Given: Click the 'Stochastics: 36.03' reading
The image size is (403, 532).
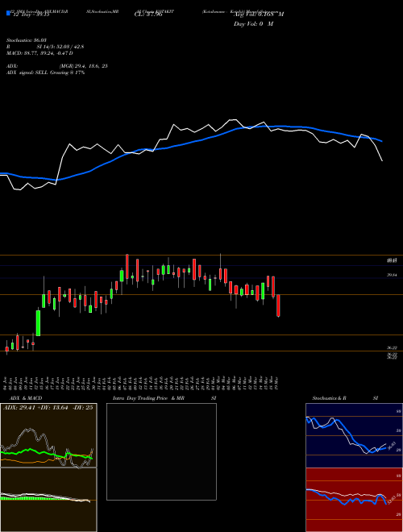Looking at the screenshot, I should point(27,40).
